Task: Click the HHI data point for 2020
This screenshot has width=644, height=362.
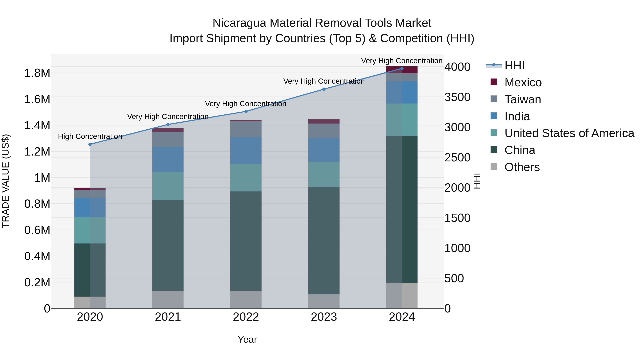Action: click(90, 144)
